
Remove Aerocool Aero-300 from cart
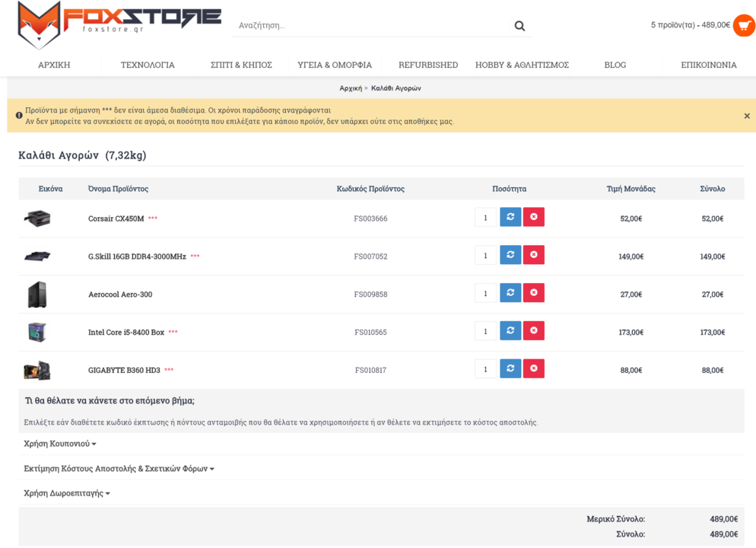[534, 293]
